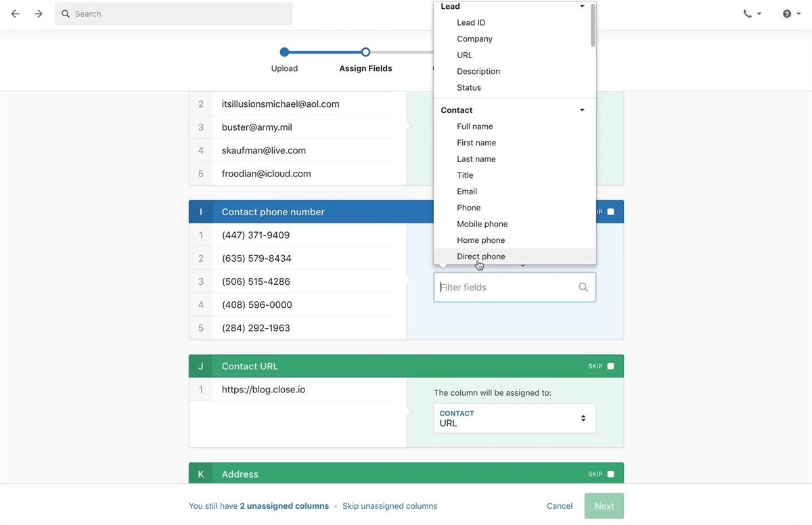Click the Upload step circle

[284, 52]
